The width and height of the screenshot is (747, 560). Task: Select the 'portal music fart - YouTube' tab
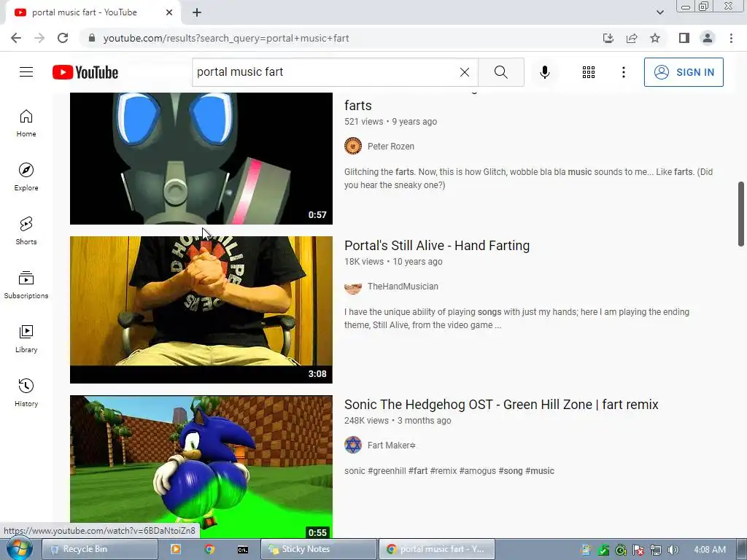[93, 13]
